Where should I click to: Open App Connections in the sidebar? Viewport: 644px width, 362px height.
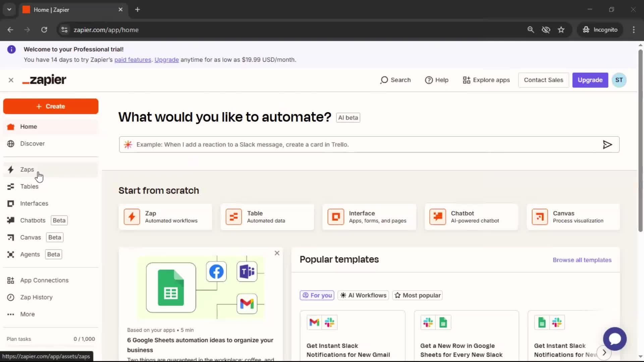click(50, 280)
